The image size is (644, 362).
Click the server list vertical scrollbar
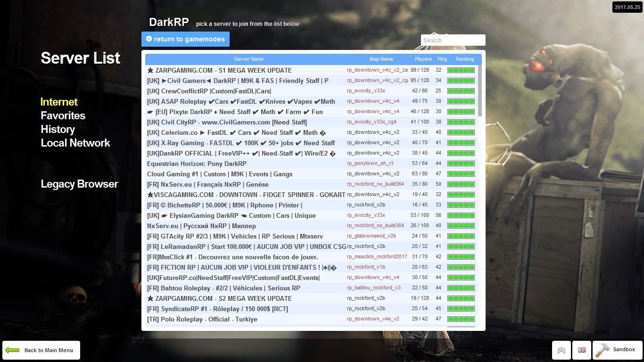480,91
